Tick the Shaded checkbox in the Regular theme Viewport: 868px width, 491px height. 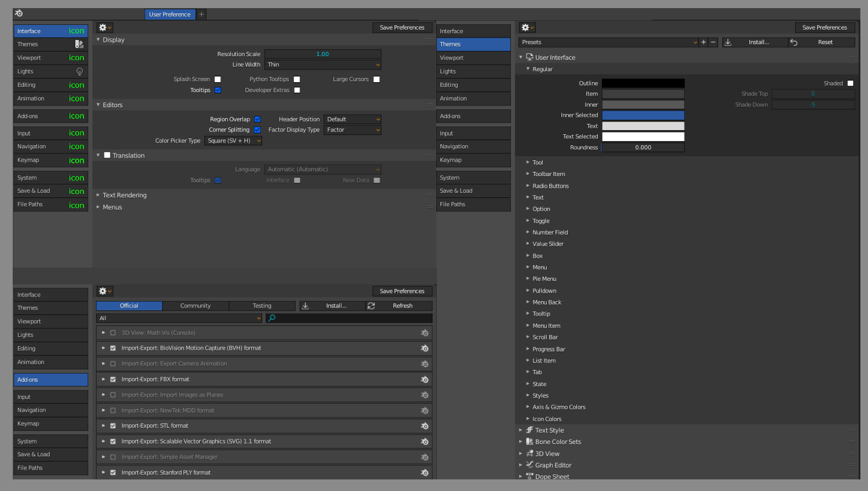coord(850,83)
